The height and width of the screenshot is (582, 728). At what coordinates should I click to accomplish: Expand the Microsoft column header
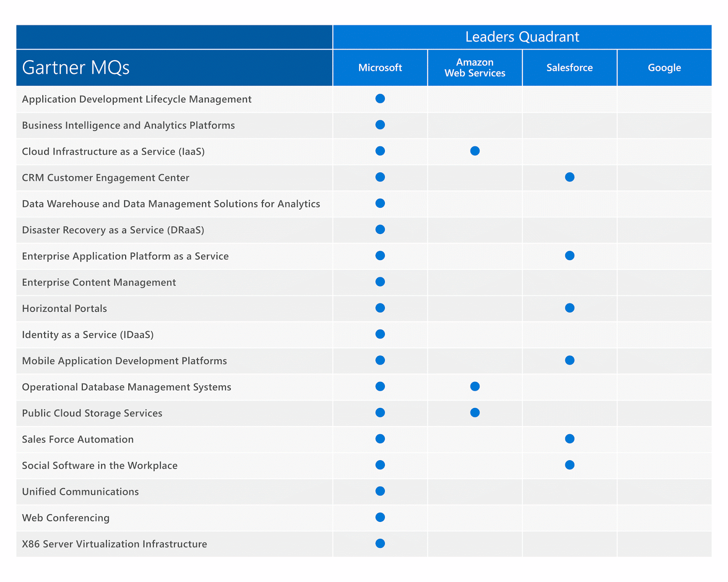point(380,67)
